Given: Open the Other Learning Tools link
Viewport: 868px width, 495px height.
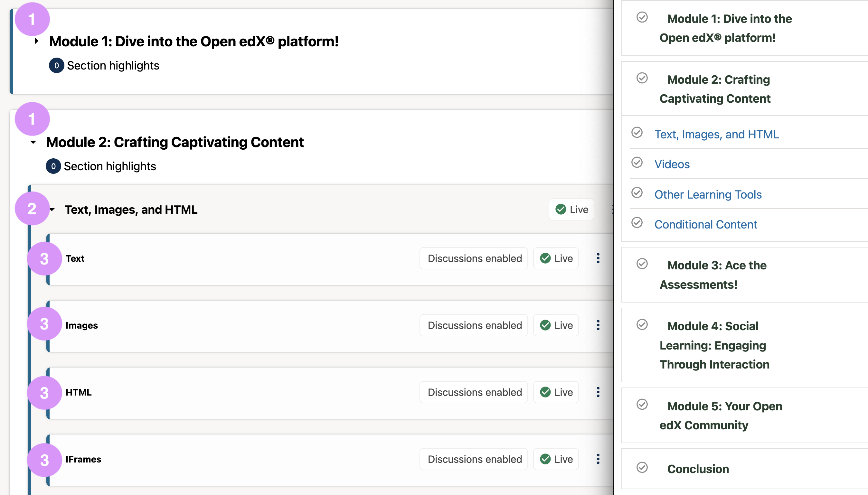Looking at the screenshot, I should [x=708, y=194].
